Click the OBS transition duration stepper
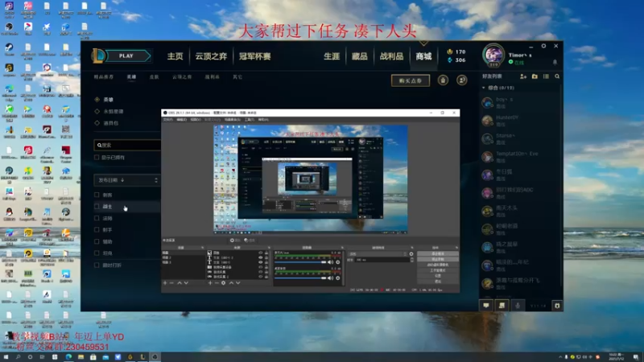 [x=412, y=260]
